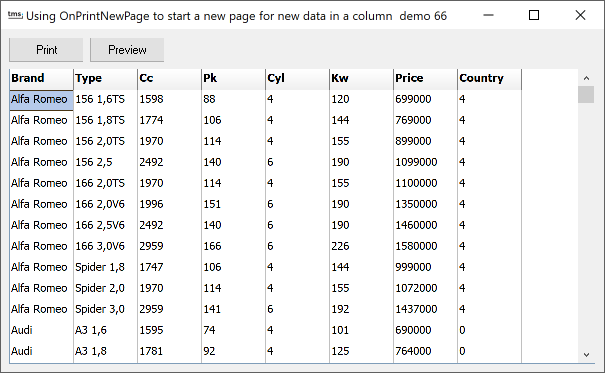This screenshot has height=373, width=605.
Task: Click the Price column header
Action: tap(426, 79)
